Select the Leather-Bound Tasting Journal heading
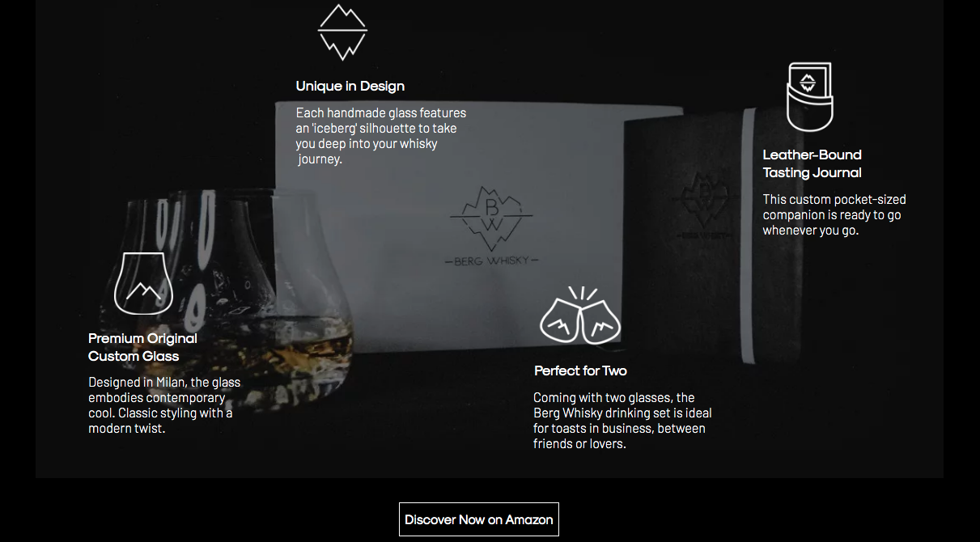This screenshot has height=542, width=980. point(812,163)
